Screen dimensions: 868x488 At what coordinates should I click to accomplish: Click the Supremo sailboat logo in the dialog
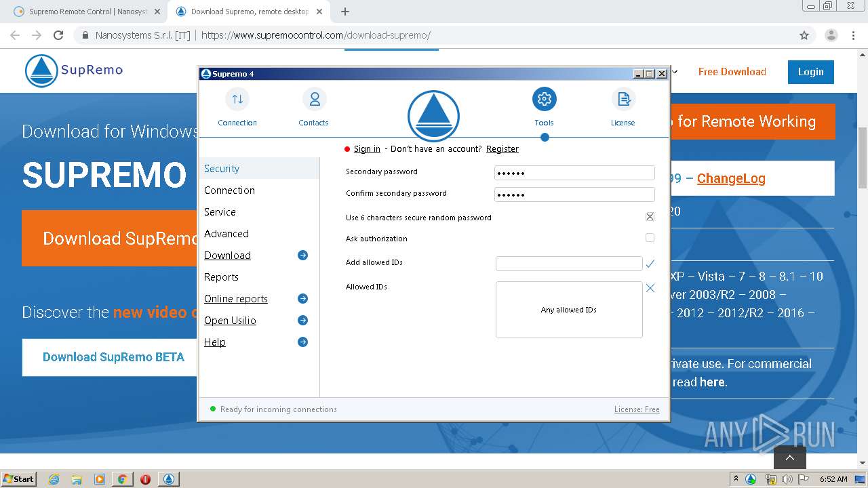pyautogui.click(x=433, y=115)
